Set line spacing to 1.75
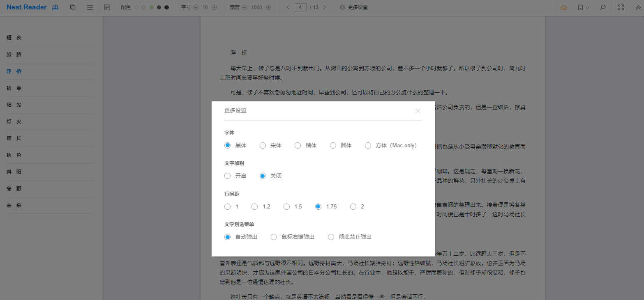Screen dimensions: 644x300 (x=318, y=206)
